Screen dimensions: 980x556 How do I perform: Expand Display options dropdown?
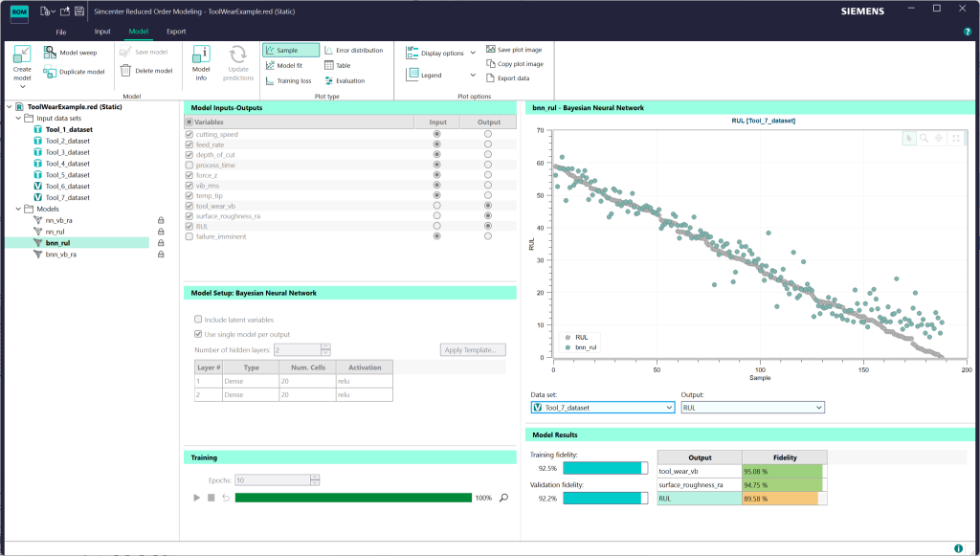point(473,53)
